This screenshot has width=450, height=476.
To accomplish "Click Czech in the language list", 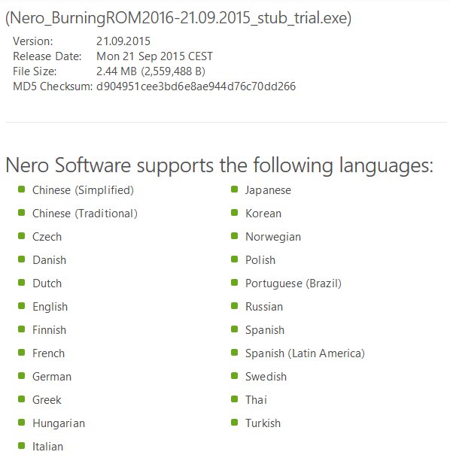I will coord(47,237).
